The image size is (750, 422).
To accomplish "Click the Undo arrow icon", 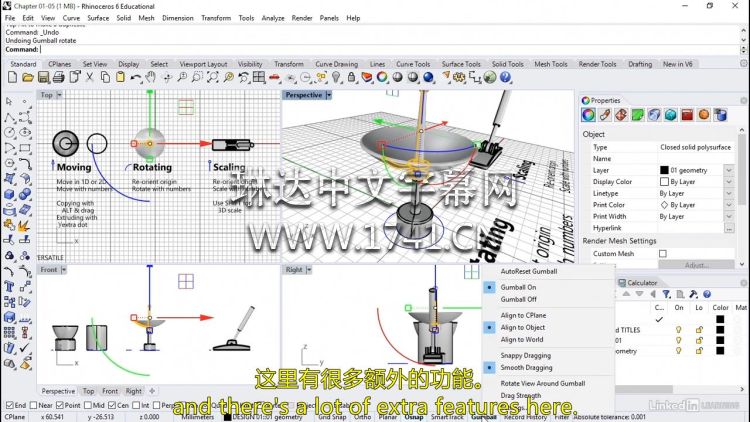I will pos(135,77).
